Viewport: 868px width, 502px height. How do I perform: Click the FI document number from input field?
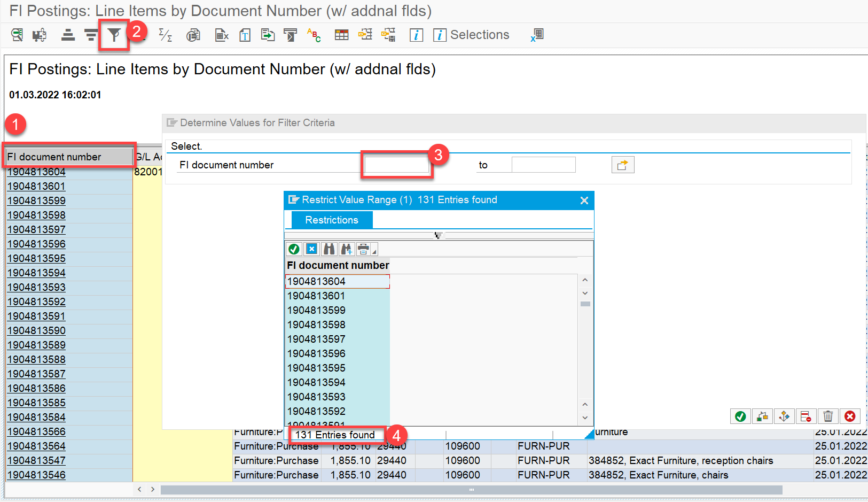pyautogui.click(x=396, y=165)
